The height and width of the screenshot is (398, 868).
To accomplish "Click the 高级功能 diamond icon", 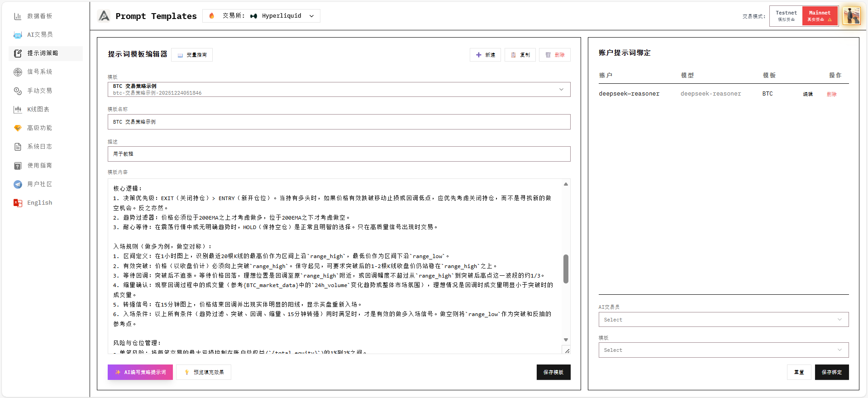I will (18, 128).
